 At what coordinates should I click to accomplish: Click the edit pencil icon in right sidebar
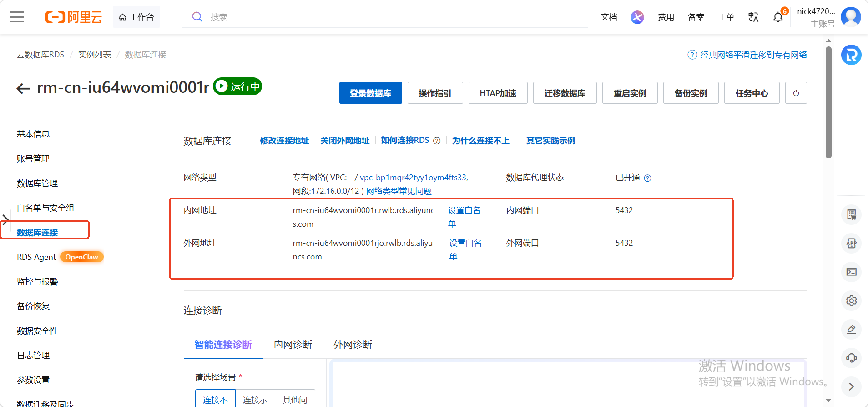coord(852,329)
